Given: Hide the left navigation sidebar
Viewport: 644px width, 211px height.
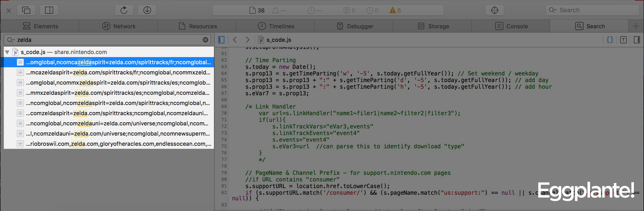Looking at the screenshot, I should [221, 40].
